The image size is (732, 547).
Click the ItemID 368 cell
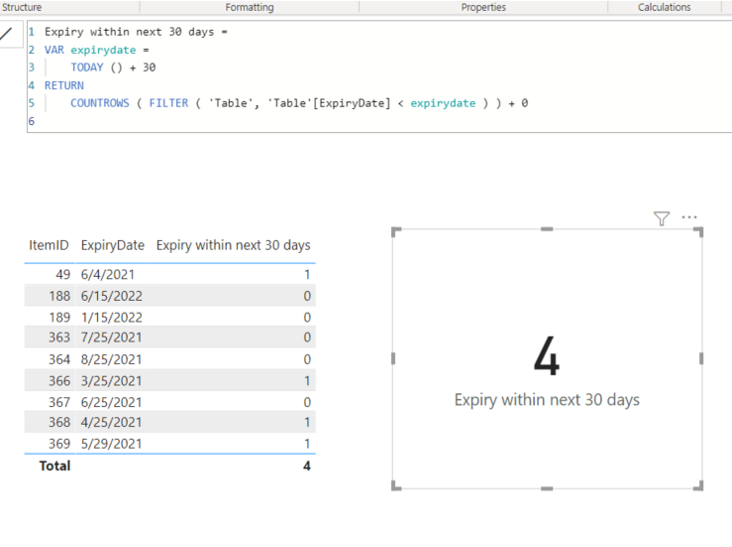(59, 422)
